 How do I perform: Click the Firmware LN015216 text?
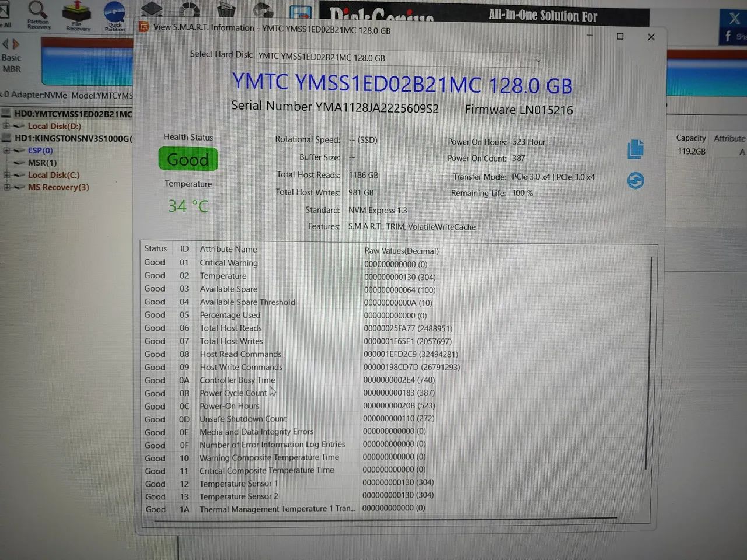519,110
